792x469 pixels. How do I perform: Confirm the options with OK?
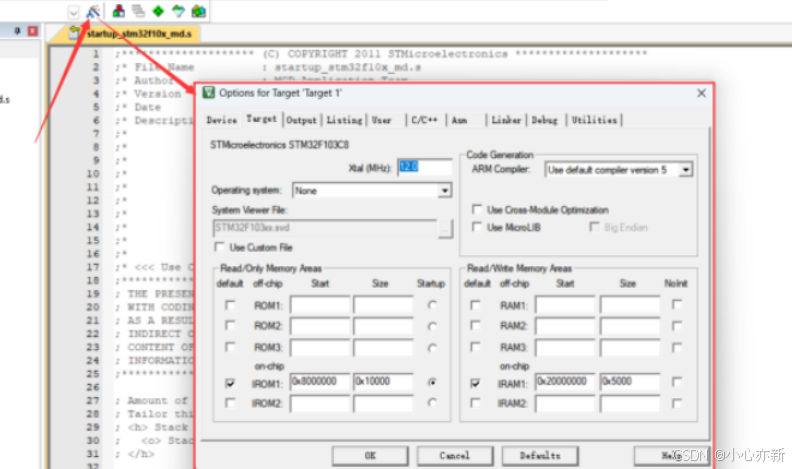pos(370,456)
